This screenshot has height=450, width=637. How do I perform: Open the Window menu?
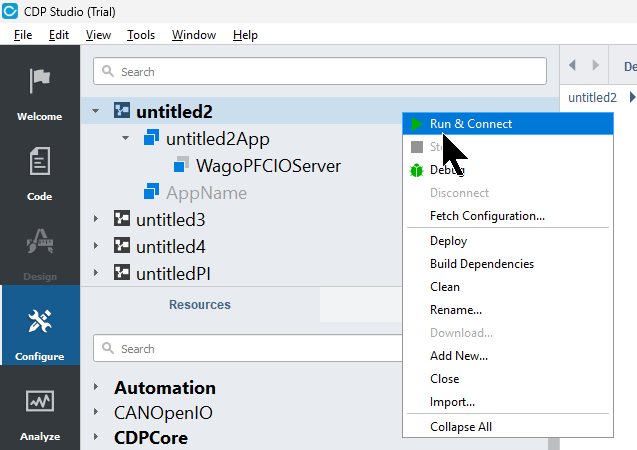click(194, 35)
